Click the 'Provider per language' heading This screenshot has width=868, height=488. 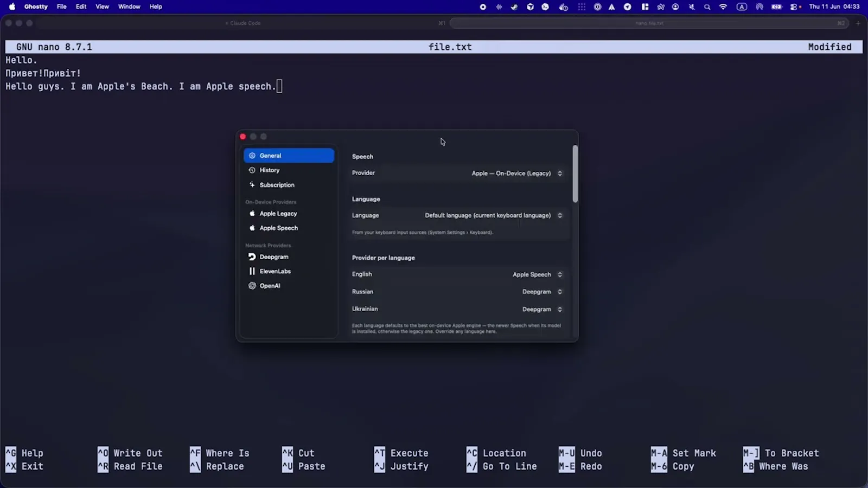pyautogui.click(x=384, y=258)
